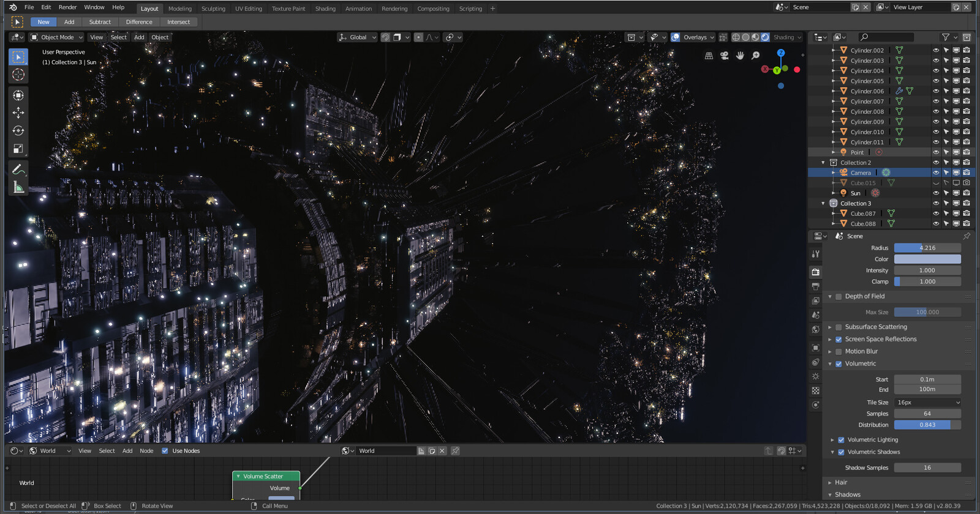
Task: Enable the Depth of Field checkbox
Action: pos(839,297)
